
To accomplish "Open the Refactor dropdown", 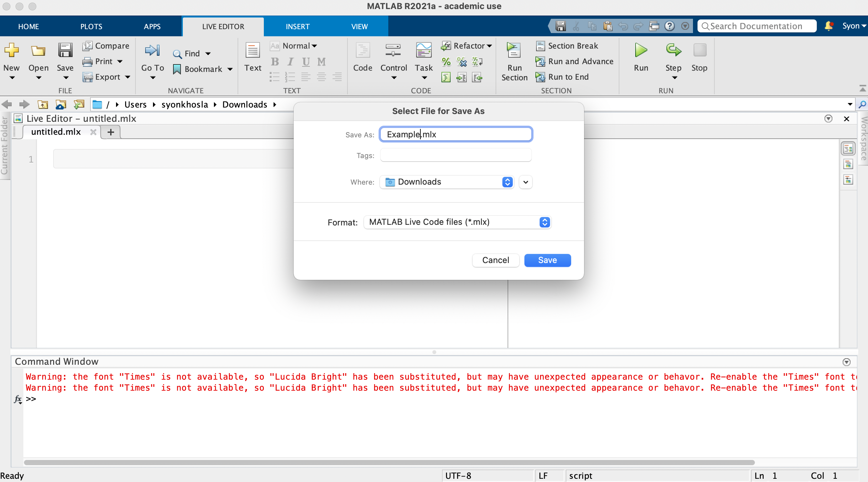I will pos(466,46).
